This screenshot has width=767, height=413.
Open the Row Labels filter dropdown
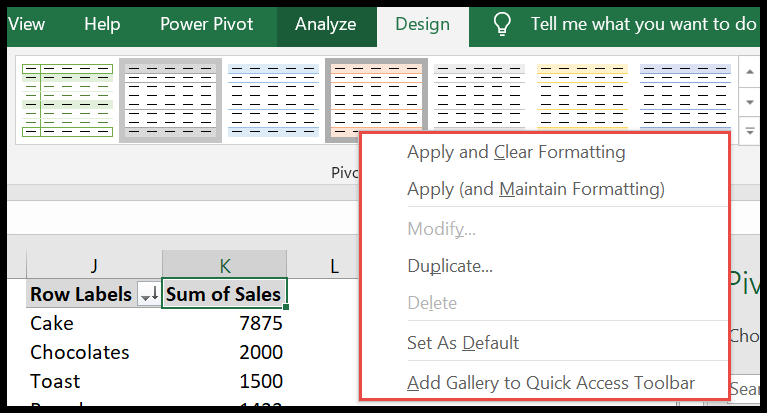[x=149, y=295]
